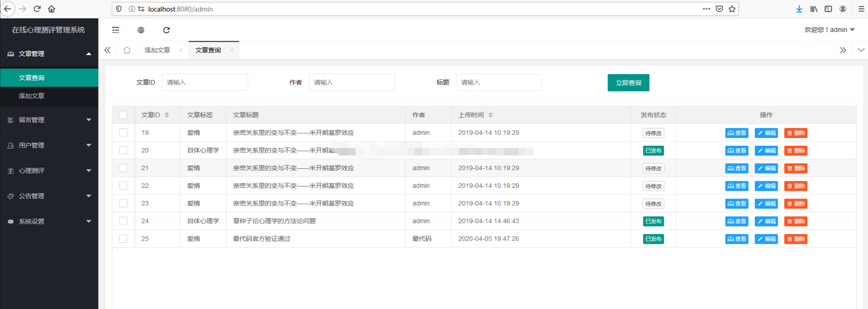
Task: Sort by 上传时间 column arrows
Action: click(x=490, y=115)
